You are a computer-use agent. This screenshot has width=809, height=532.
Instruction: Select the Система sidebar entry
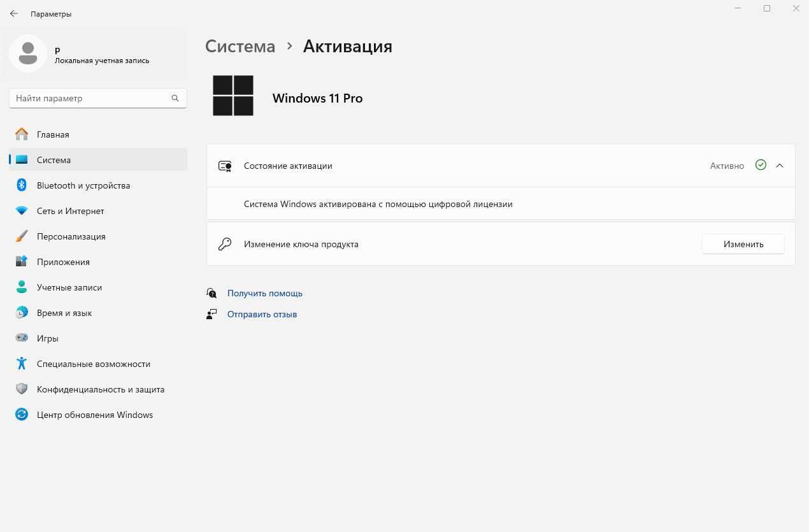(x=98, y=160)
